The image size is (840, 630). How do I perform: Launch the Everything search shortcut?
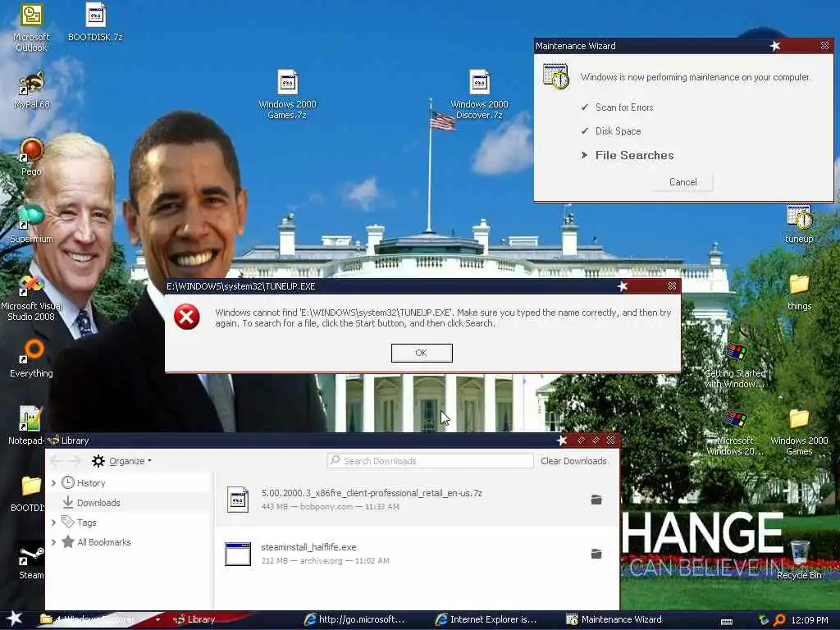click(x=31, y=358)
